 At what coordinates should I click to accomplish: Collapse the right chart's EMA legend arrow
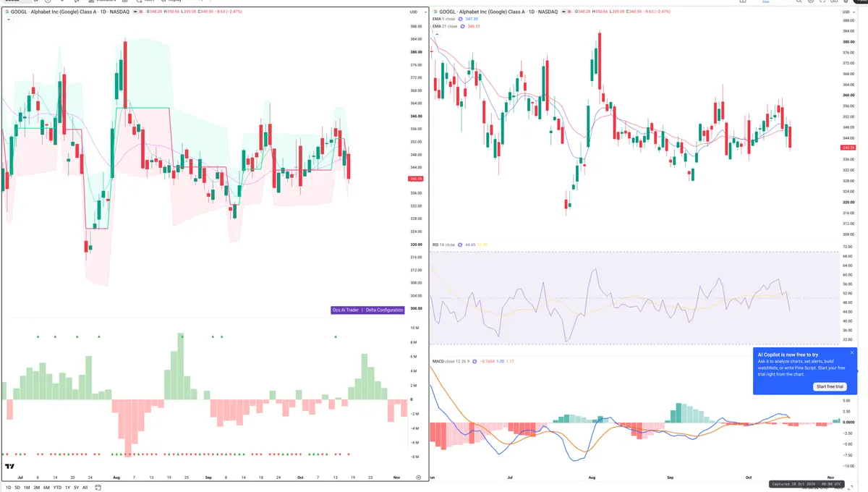click(x=437, y=34)
